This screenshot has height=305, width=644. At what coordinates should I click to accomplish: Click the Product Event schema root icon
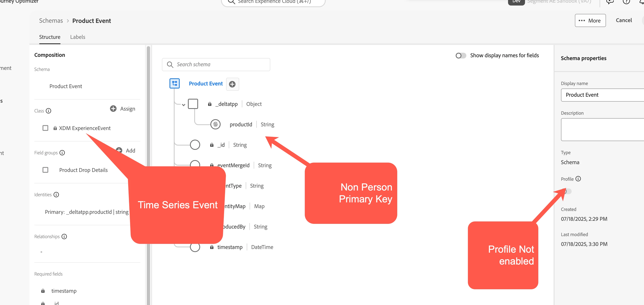click(175, 83)
